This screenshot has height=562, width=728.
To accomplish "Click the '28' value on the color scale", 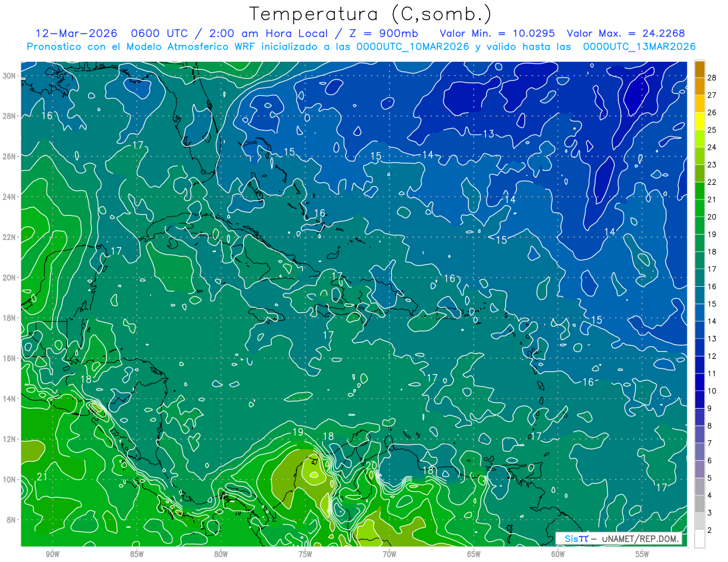I will [x=712, y=77].
